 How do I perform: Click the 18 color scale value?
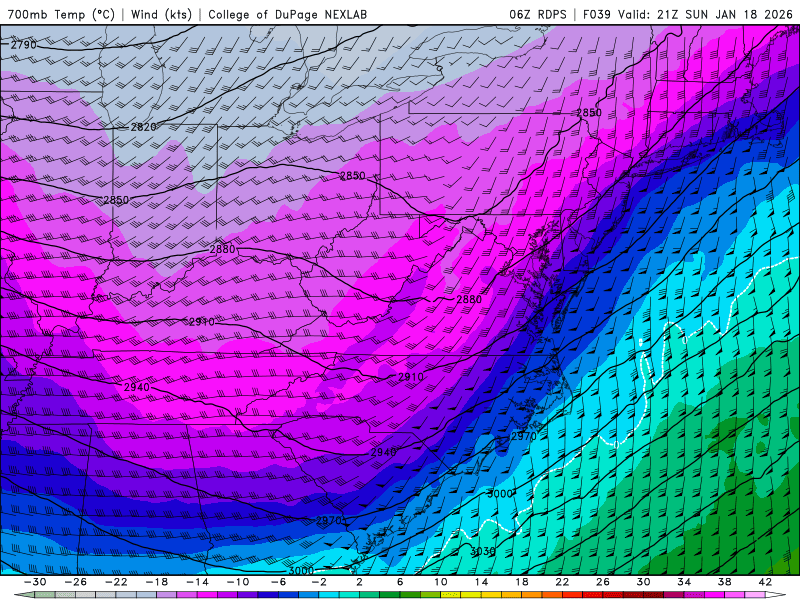click(x=521, y=582)
